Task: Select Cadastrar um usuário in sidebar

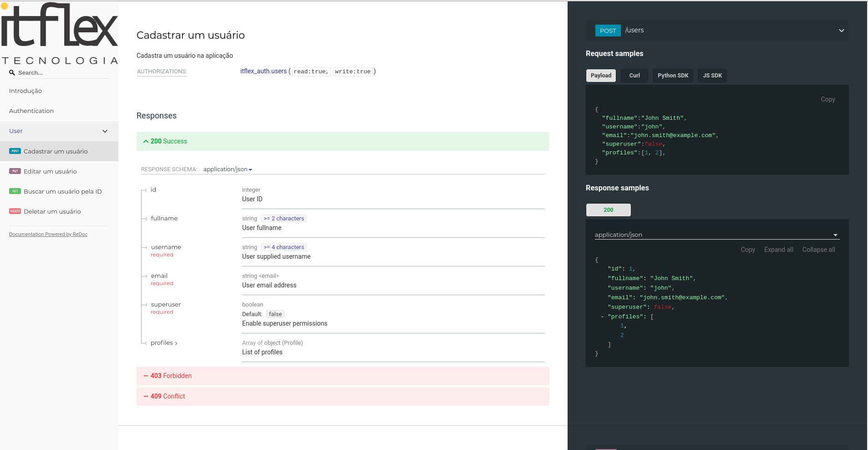Action: (59, 151)
